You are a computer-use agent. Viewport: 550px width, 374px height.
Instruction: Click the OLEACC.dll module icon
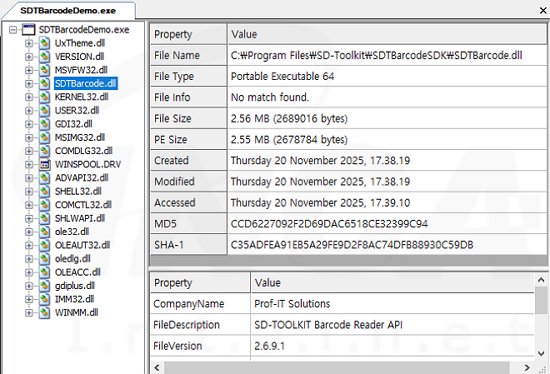[x=44, y=272]
